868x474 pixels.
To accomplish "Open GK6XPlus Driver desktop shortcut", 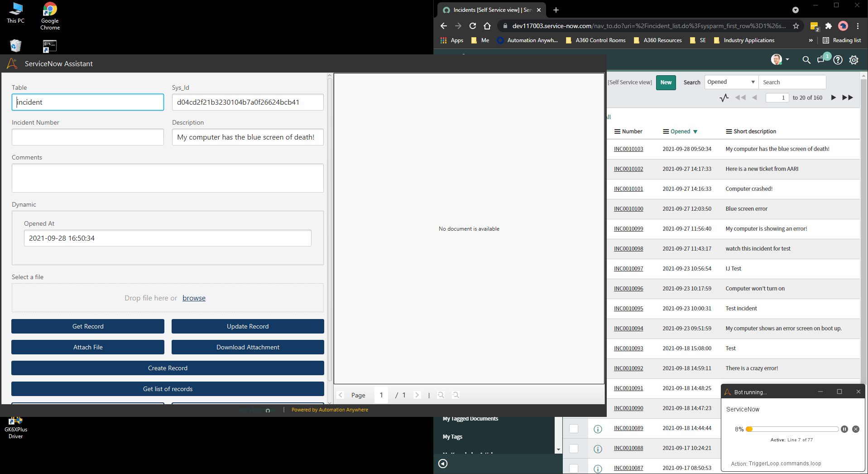I will [x=16, y=428].
